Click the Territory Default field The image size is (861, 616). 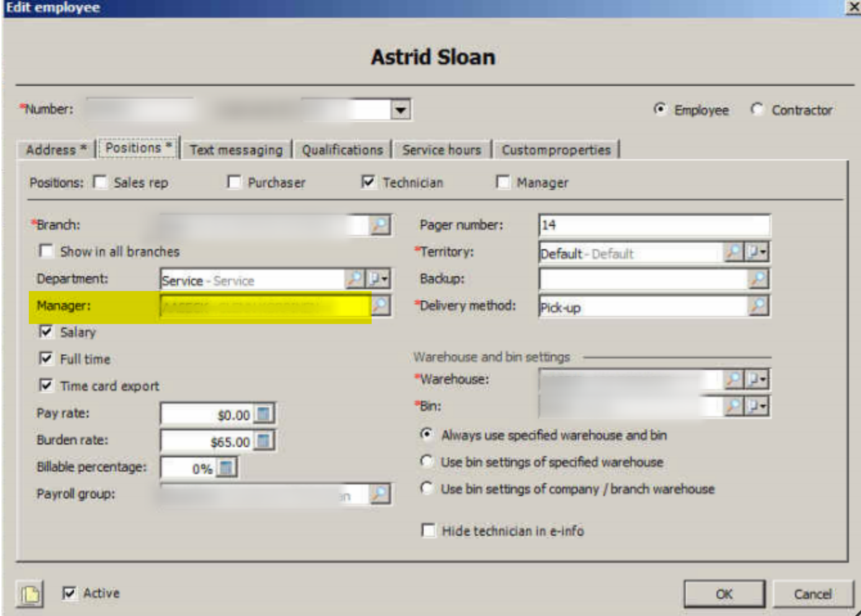(x=631, y=252)
